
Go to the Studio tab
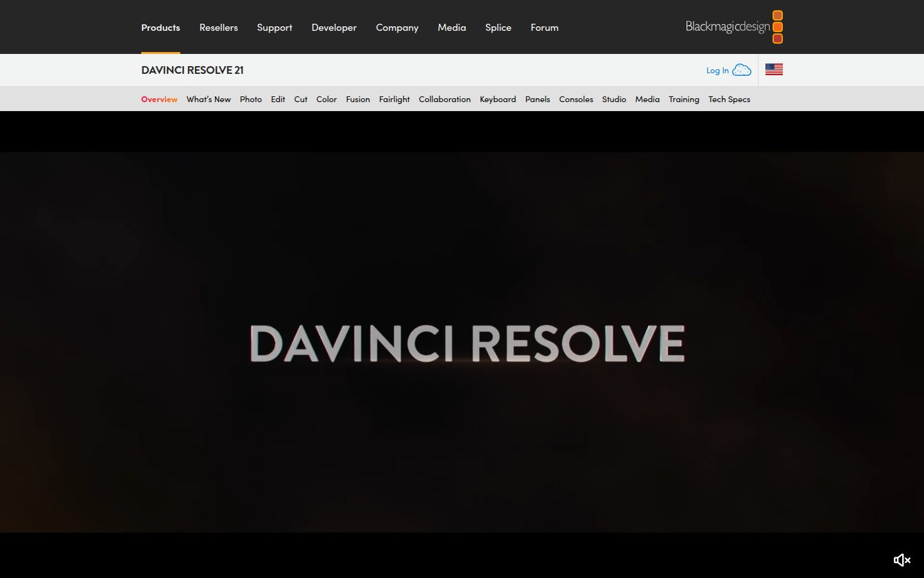coord(614,100)
